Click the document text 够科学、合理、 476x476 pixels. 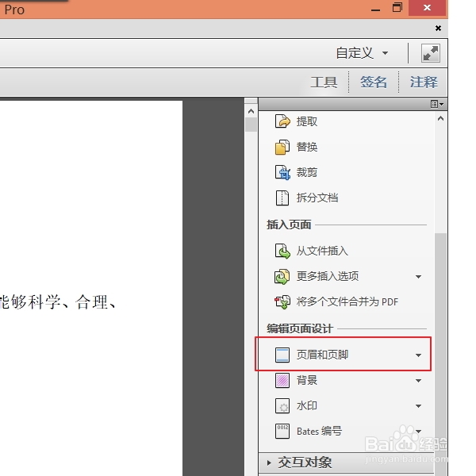coord(63,302)
